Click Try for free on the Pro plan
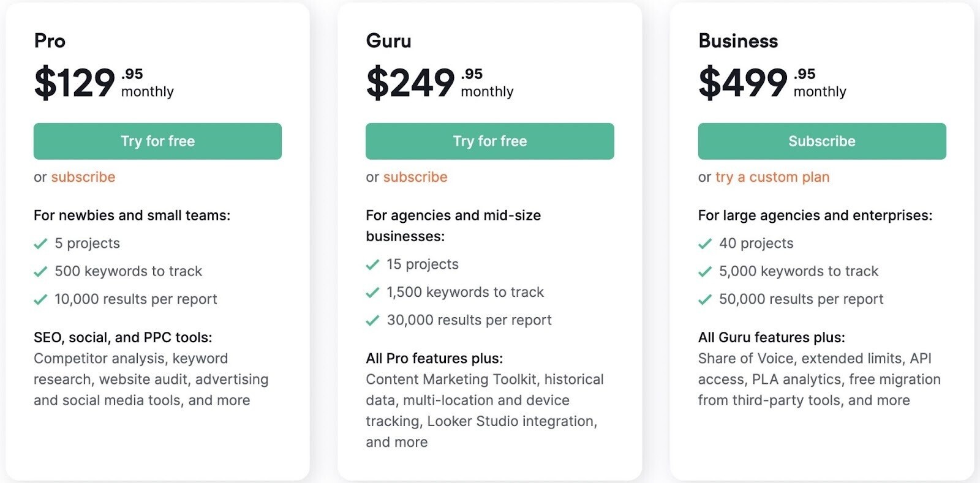This screenshot has width=980, height=483. [x=157, y=141]
